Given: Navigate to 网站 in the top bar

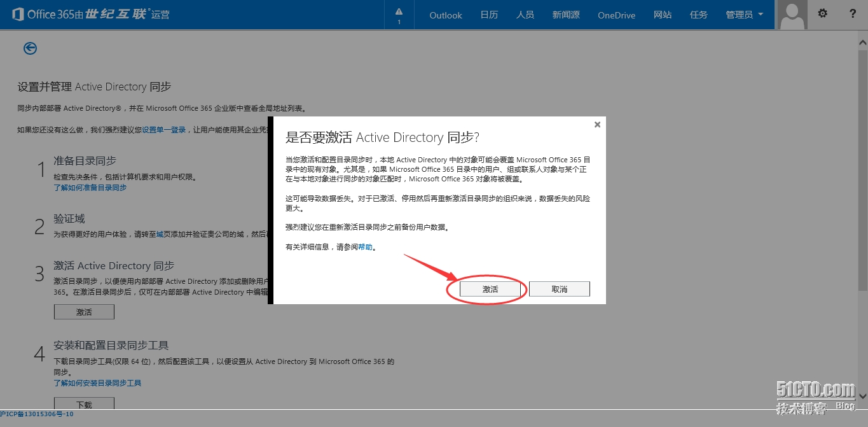Looking at the screenshot, I should [x=662, y=15].
